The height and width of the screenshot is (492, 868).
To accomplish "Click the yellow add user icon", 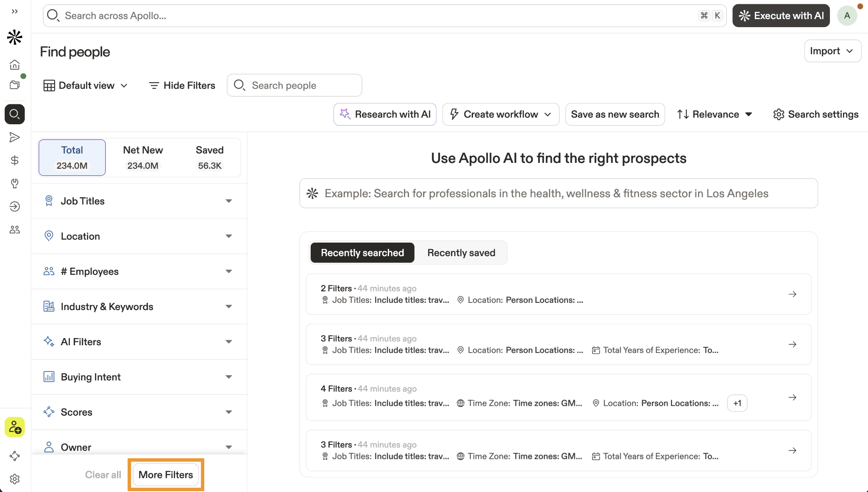I will [x=15, y=427].
